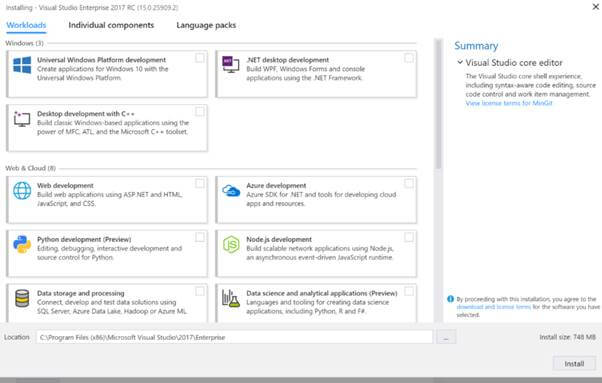Click the 'Location' label text

pos(17,337)
